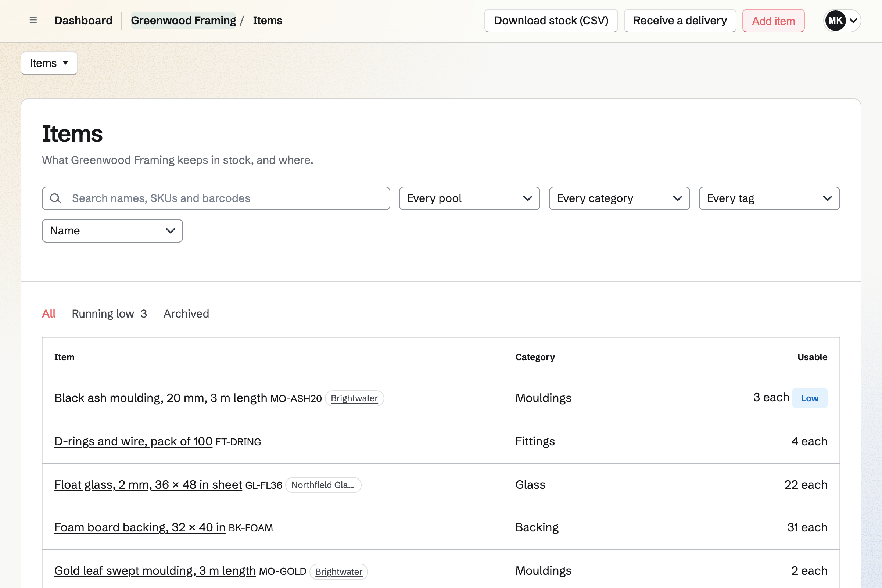Click the Glass category cell

(530, 484)
